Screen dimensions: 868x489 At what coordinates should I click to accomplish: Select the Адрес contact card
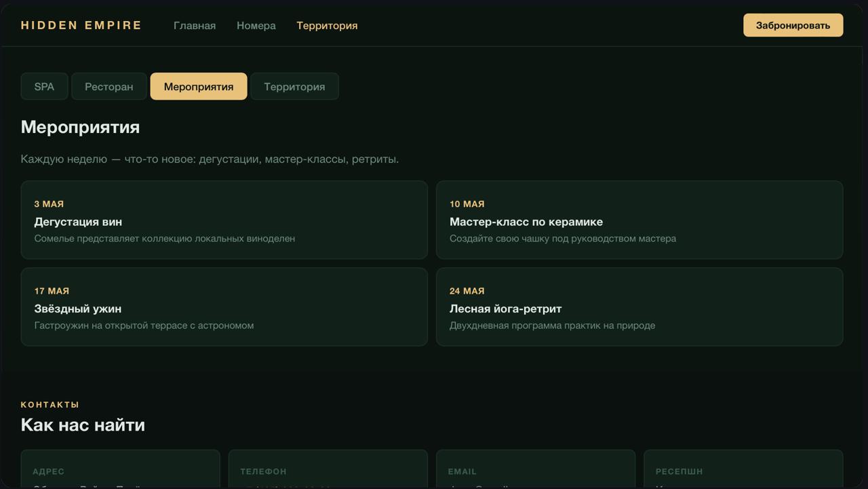tap(120, 471)
